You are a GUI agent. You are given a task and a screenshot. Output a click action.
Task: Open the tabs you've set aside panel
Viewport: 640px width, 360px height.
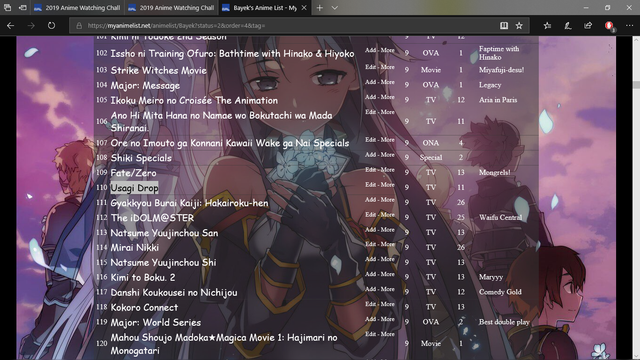(x=8, y=8)
